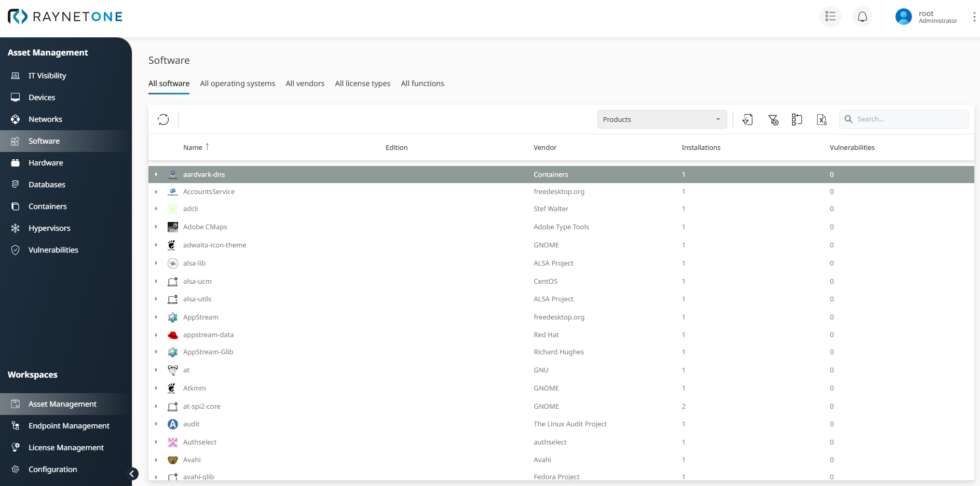Switch to the All vendors tab
980x486 pixels.
click(305, 84)
